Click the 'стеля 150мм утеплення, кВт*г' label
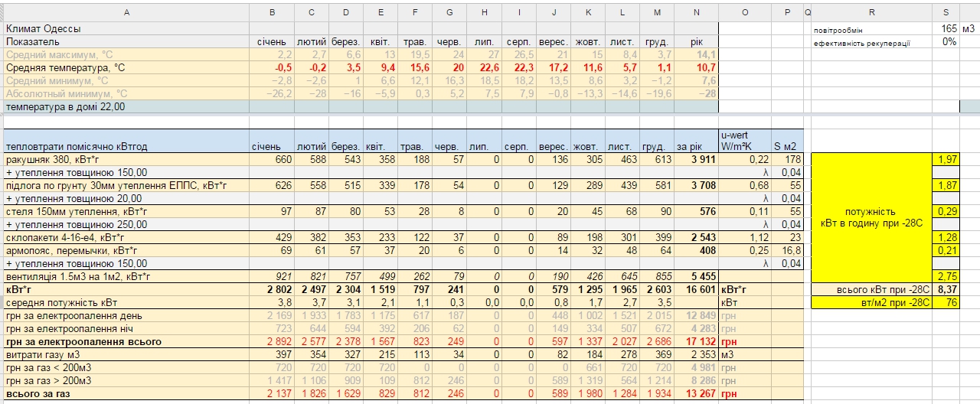980x404 pixels. pyautogui.click(x=127, y=211)
